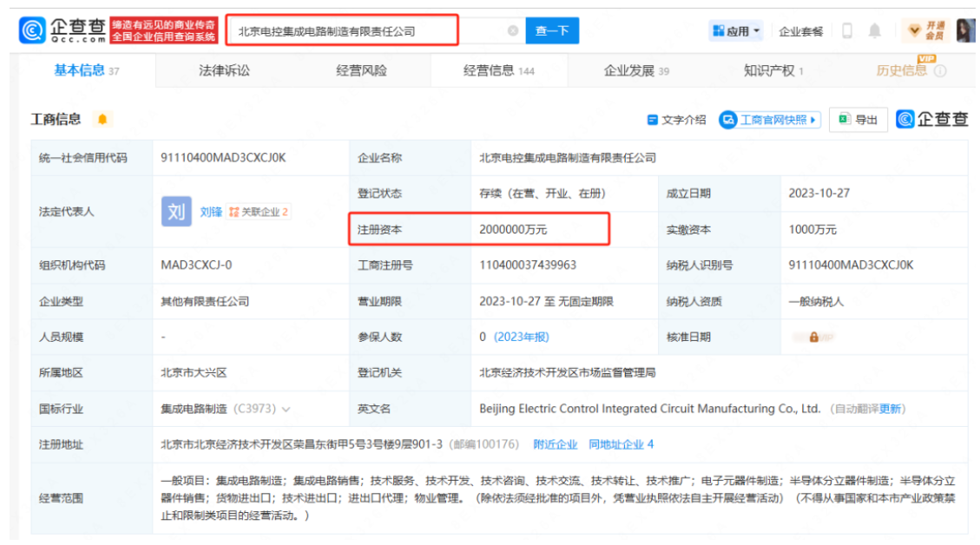This screenshot has width=980, height=545.
Task: Open the (2023年报) annual report link
Action: coord(522,337)
